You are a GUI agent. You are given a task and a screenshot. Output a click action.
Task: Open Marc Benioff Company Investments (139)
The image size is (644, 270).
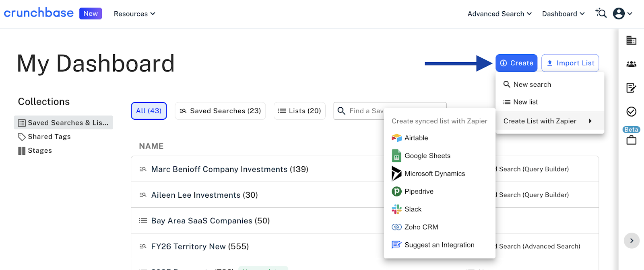pos(230,169)
